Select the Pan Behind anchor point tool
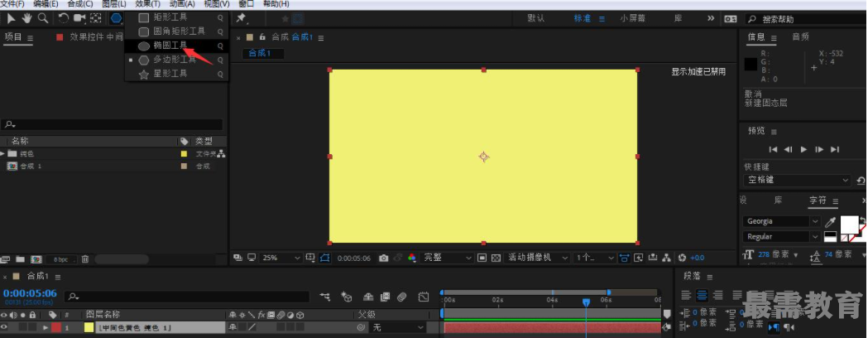Screen dimensions: 868x338 tap(96, 18)
